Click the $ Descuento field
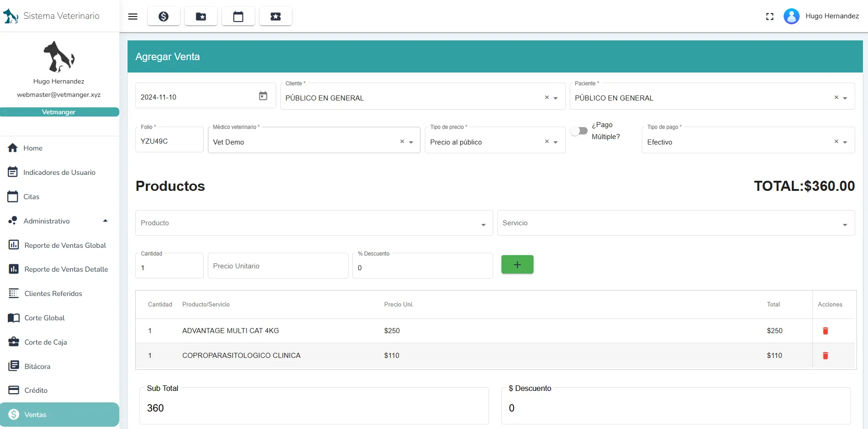This screenshot has width=868, height=429. pyautogui.click(x=676, y=407)
